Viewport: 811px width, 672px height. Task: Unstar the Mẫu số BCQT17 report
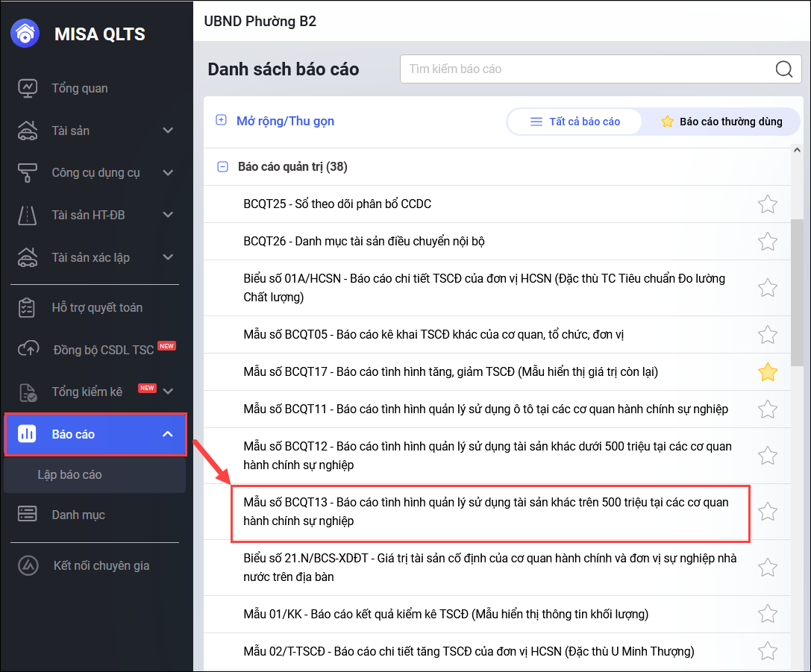click(x=768, y=371)
